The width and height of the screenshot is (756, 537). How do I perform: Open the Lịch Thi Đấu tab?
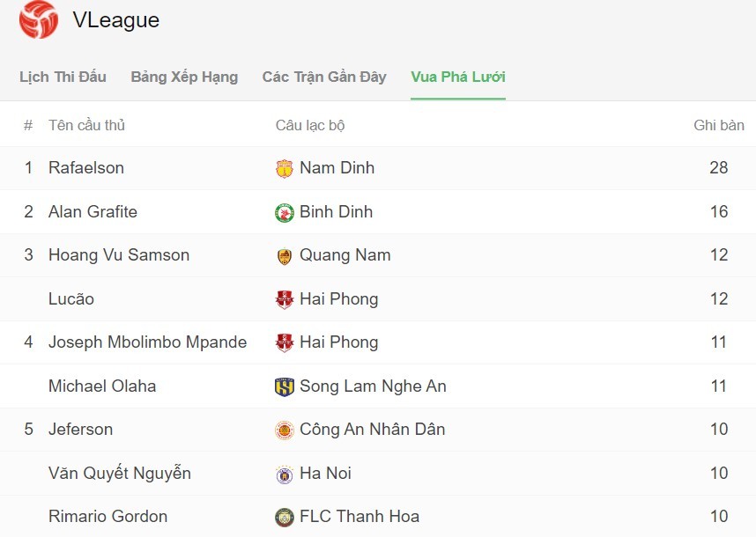click(x=63, y=77)
